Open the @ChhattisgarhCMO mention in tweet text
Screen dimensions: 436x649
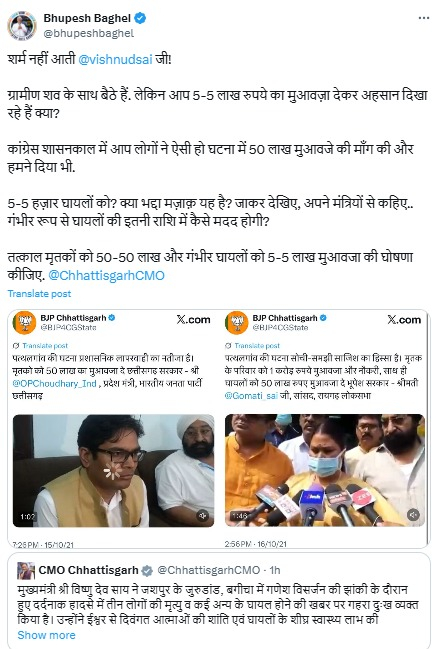(106, 275)
